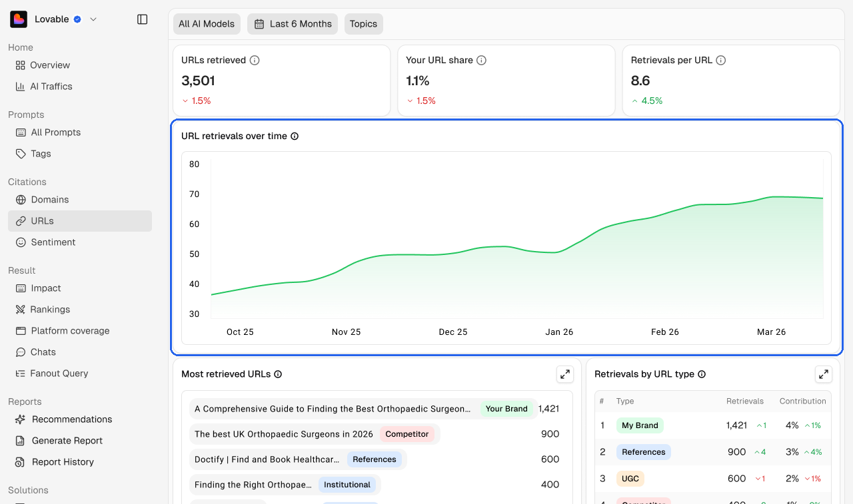
Task: Open the Sentiment page
Action: 80,242
